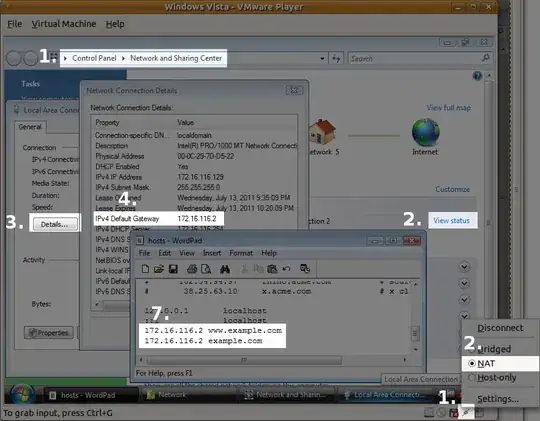Click the IPv4 Default Gateway row
540x421 pixels.
[x=159, y=218]
